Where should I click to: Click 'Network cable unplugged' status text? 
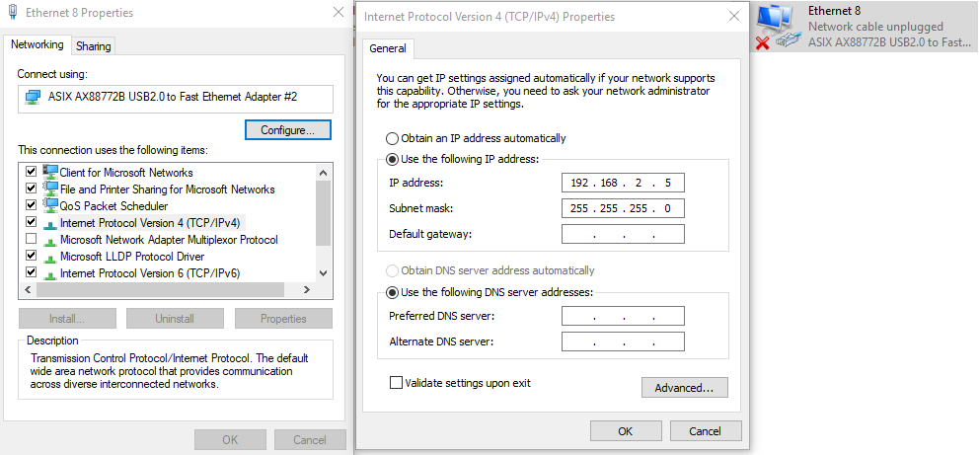[x=875, y=27]
